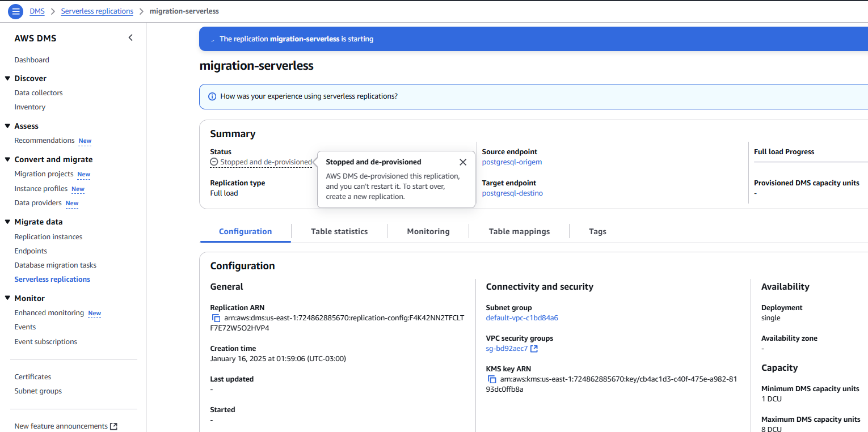Collapse the Convert and migrate section
The width and height of the screenshot is (868, 432).
point(7,159)
